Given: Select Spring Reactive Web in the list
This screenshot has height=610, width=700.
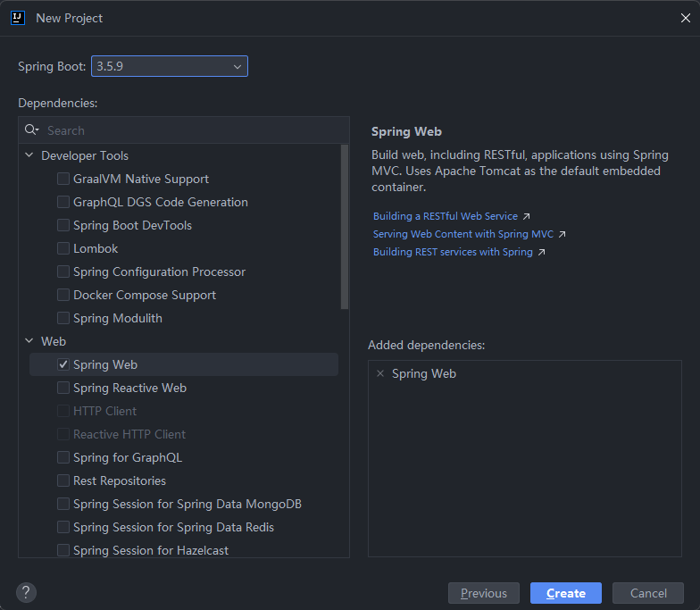Looking at the screenshot, I should tap(129, 388).
